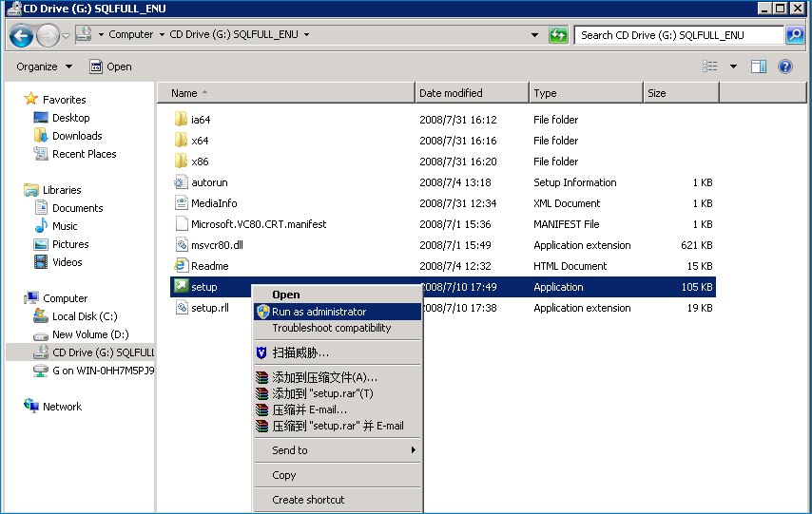
Task: Click the blue Help icon
Action: click(x=785, y=67)
